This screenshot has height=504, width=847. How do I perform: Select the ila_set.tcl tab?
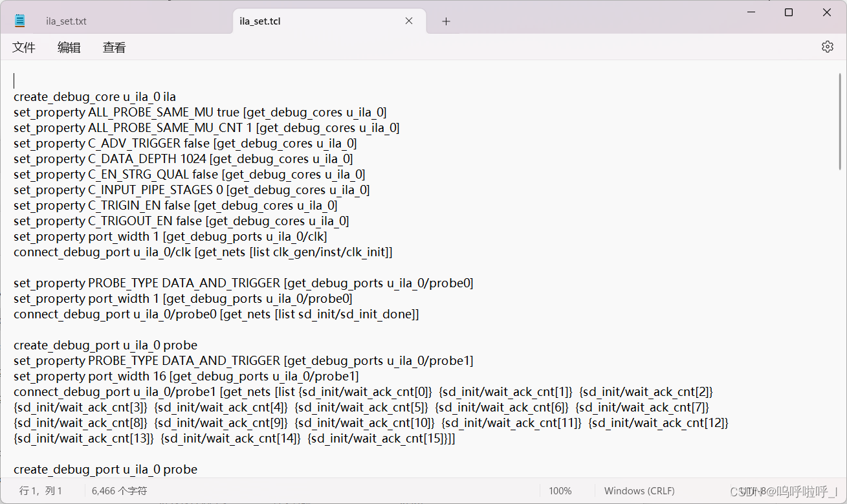pos(329,21)
